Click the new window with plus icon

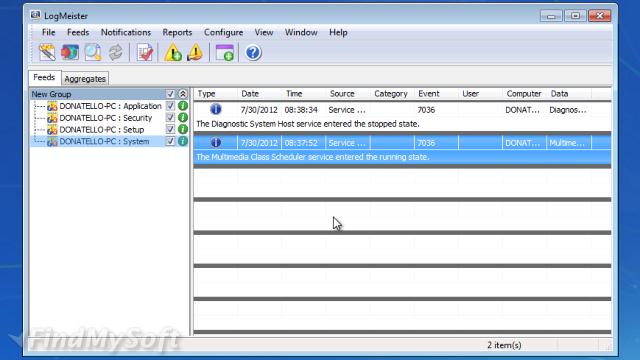click(224, 53)
